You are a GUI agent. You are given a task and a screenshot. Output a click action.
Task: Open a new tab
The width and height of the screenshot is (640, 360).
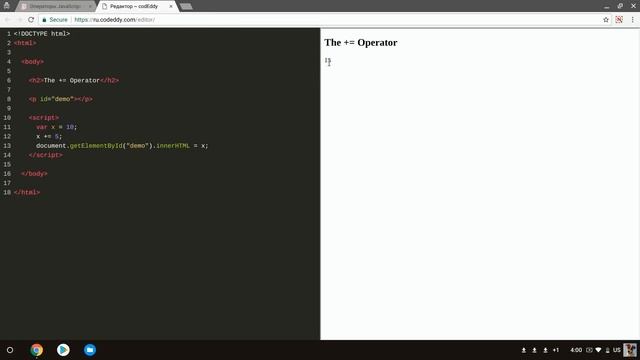tap(186, 6)
